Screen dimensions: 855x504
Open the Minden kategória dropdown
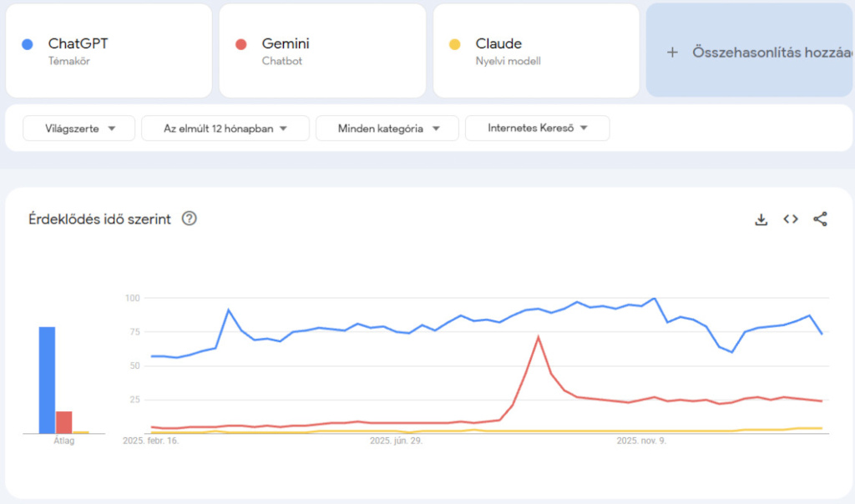click(387, 129)
